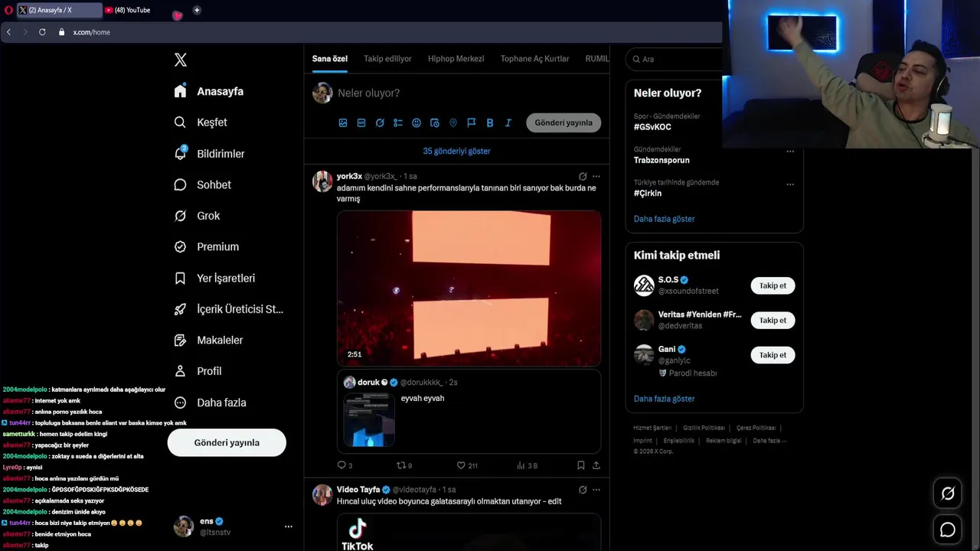Open Trabzonspor trending topic
Image resolution: width=980 pixels, height=551 pixels.
pyautogui.click(x=661, y=160)
